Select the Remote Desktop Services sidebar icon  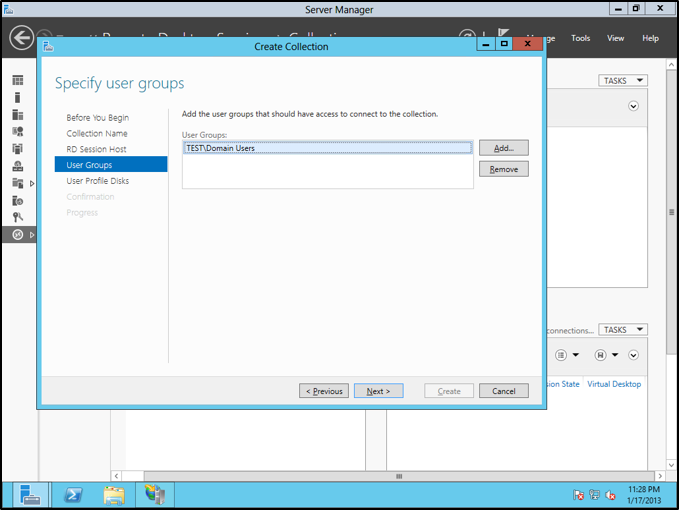(x=17, y=234)
